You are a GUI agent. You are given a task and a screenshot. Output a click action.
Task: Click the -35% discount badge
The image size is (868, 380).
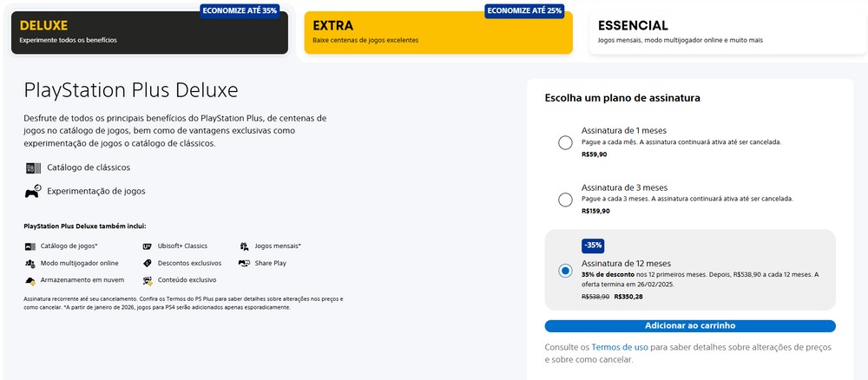point(593,245)
